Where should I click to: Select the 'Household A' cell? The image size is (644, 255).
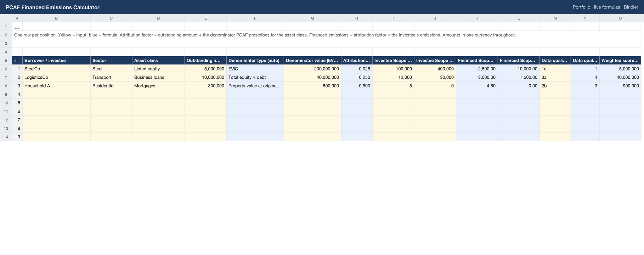[56, 86]
